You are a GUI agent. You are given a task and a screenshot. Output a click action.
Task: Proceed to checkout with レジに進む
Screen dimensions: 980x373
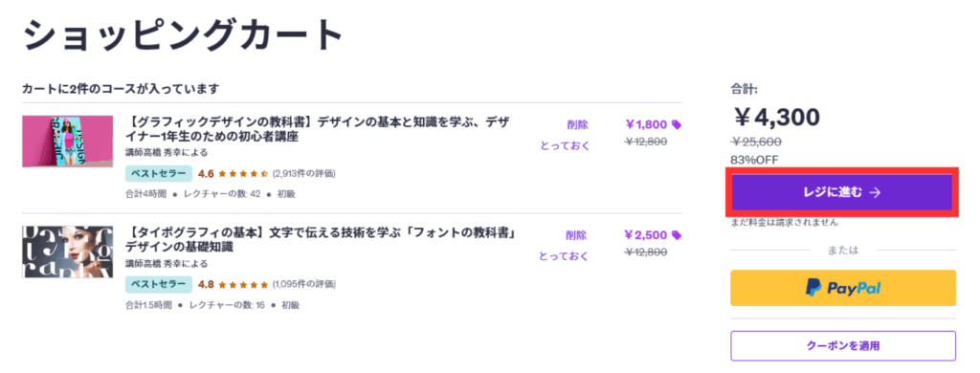(842, 192)
